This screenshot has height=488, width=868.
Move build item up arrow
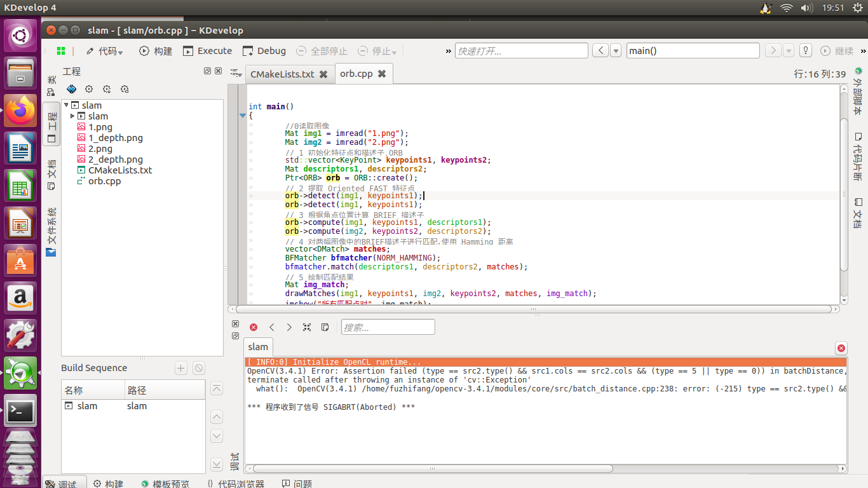217,417
